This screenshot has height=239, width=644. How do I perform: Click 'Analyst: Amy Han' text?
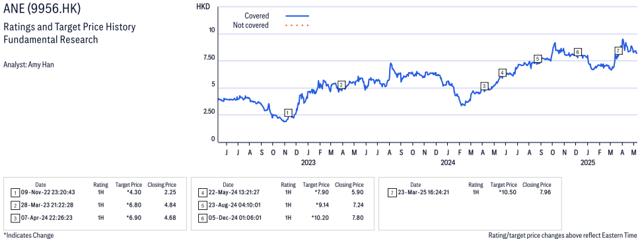(x=29, y=65)
